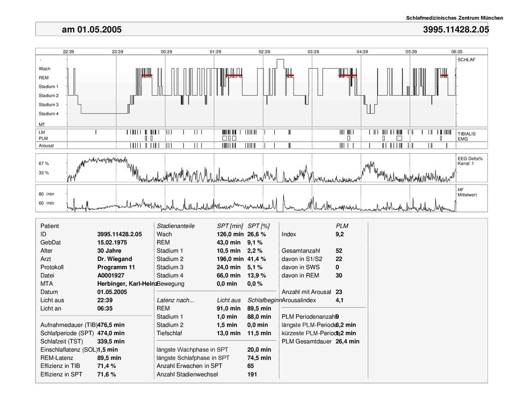Click längste Wachphase value 20,0 min
Screen dimensions: 532x399
[259, 350]
